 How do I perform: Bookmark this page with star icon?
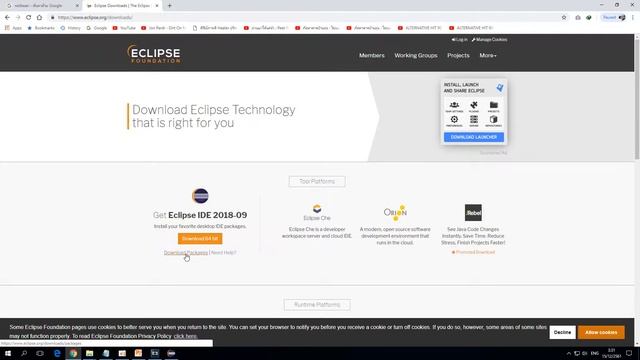point(564,18)
